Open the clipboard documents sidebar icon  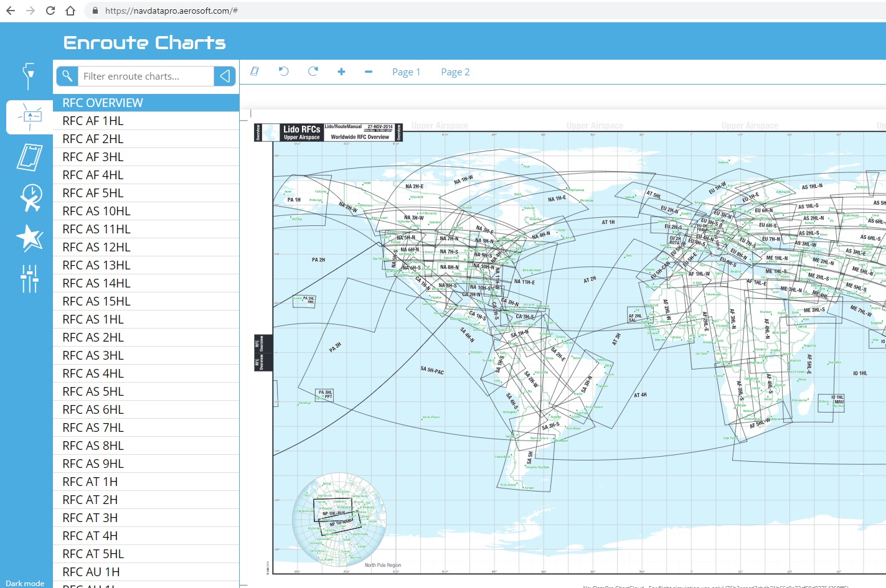(x=29, y=157)
